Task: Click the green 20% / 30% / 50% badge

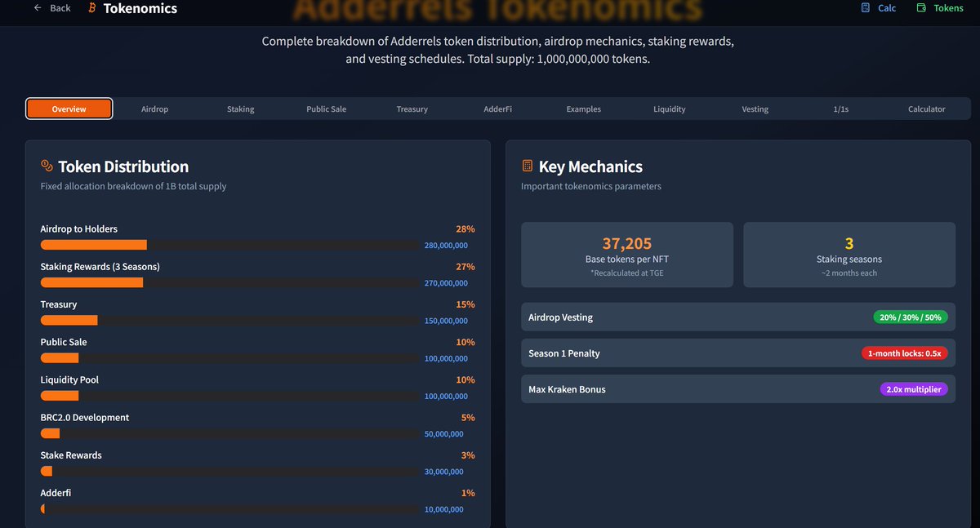Action: click(911, 317)
